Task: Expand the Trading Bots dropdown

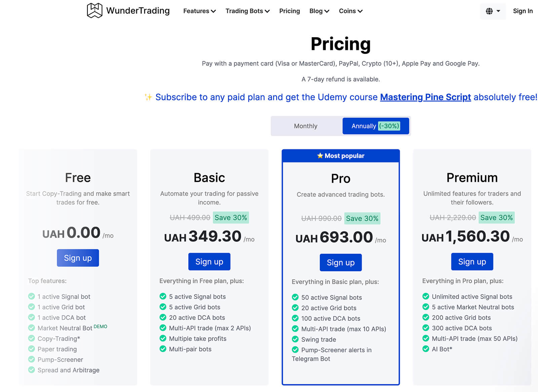Action: [x=247, y=11]
